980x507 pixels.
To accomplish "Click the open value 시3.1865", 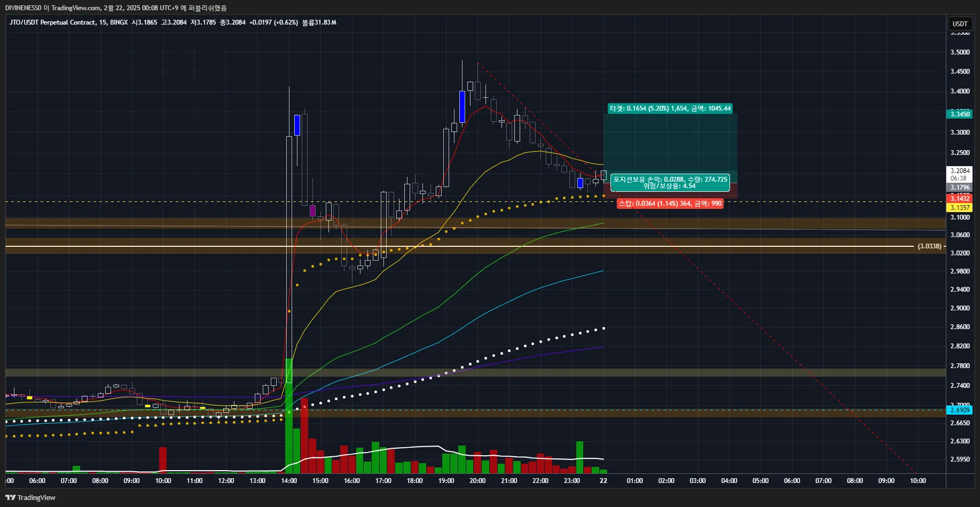I will pos(145,22).
